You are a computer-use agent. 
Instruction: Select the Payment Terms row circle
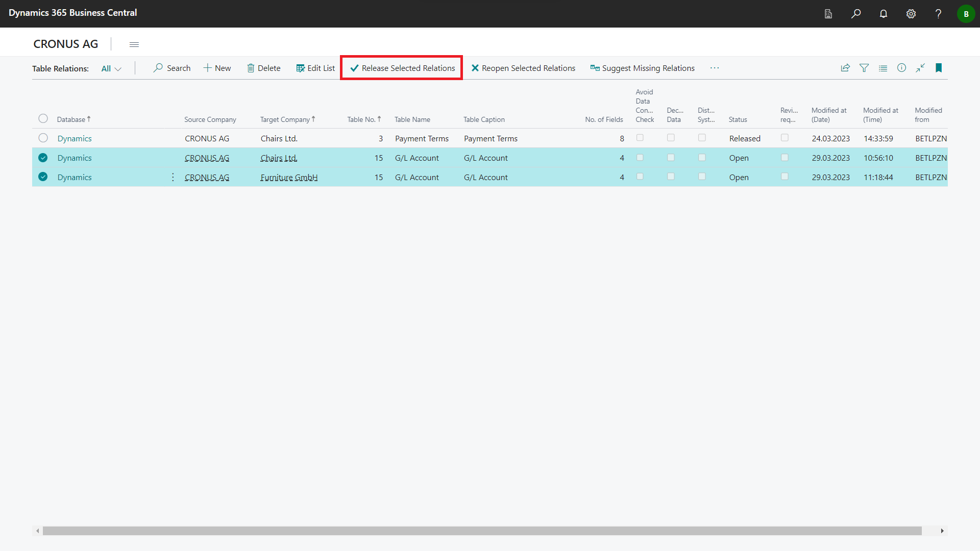click(43, 138)
